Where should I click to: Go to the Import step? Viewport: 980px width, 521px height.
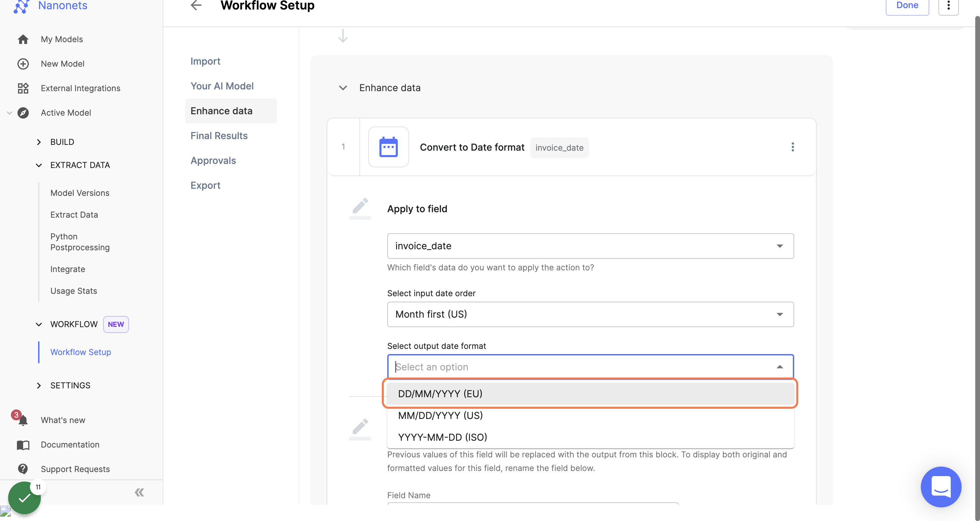tap(206, 61)
